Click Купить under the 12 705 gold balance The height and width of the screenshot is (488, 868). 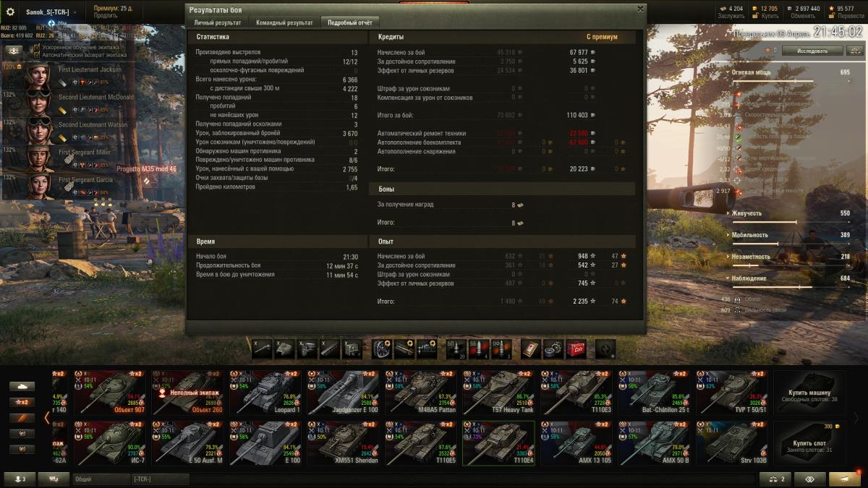click(x=770, y=16)
